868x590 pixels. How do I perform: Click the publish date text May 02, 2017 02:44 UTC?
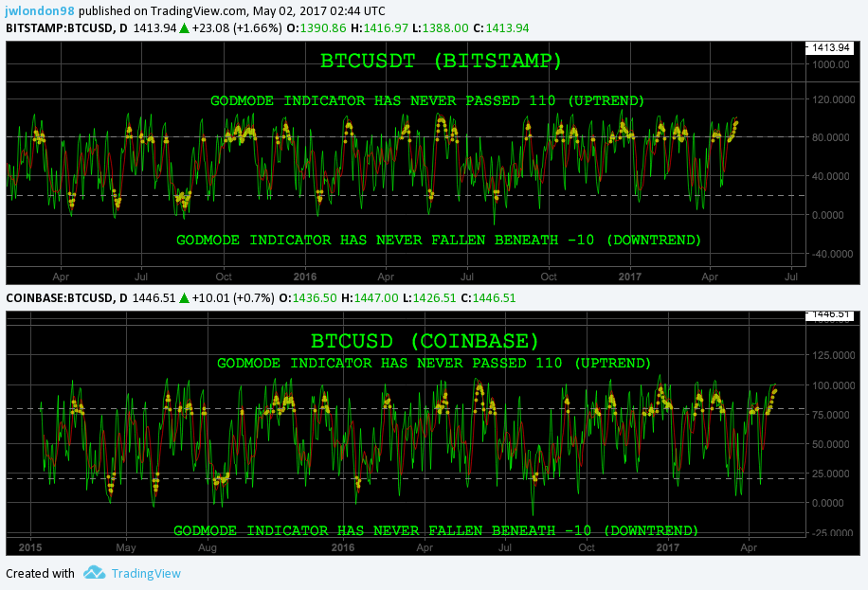tap(318, 10)
